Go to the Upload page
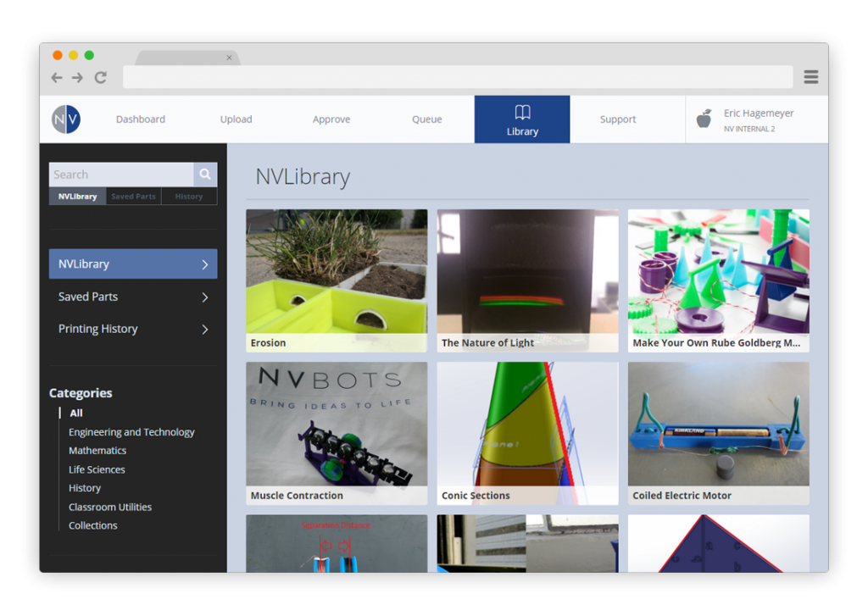The width and height of the screenshot is (868, 616). [x=236, y=119]
